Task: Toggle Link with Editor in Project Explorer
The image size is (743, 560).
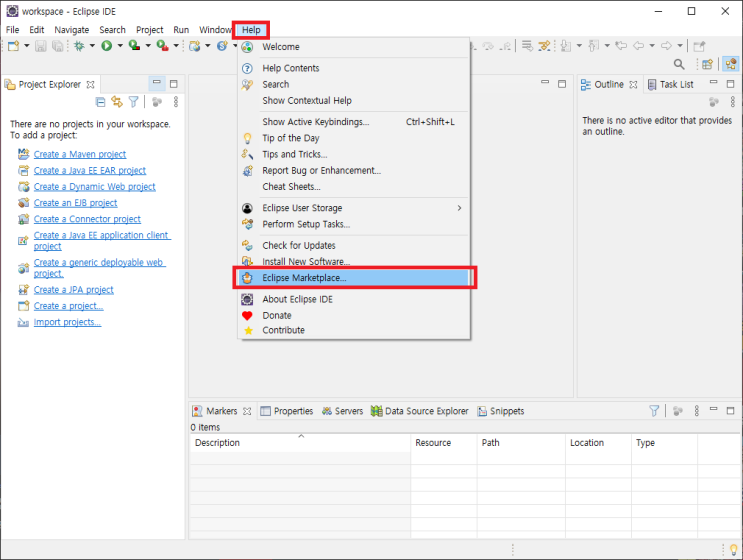Action: point(117,102)
